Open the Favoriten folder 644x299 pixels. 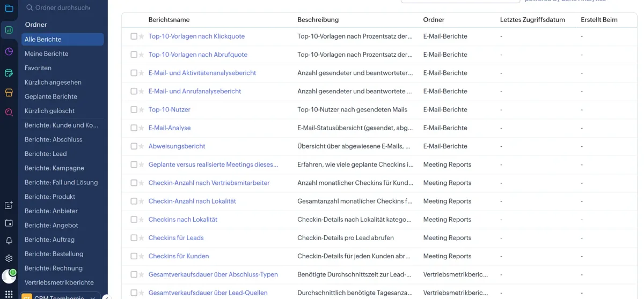(38, 68)
